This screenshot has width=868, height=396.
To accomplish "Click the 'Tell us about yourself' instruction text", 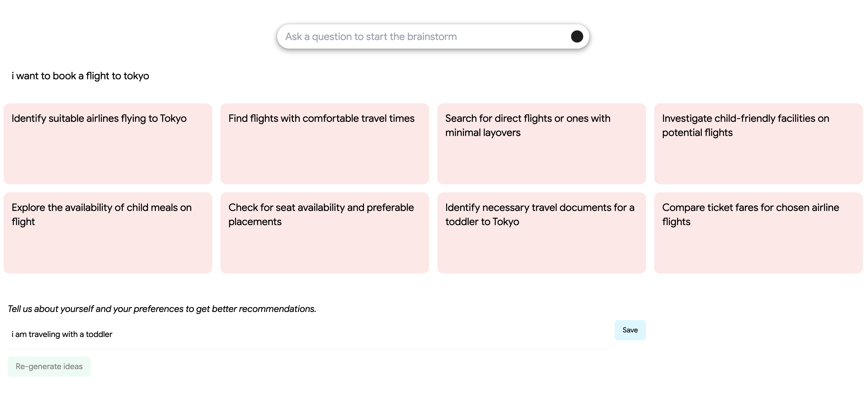I will tap(162, 309).
